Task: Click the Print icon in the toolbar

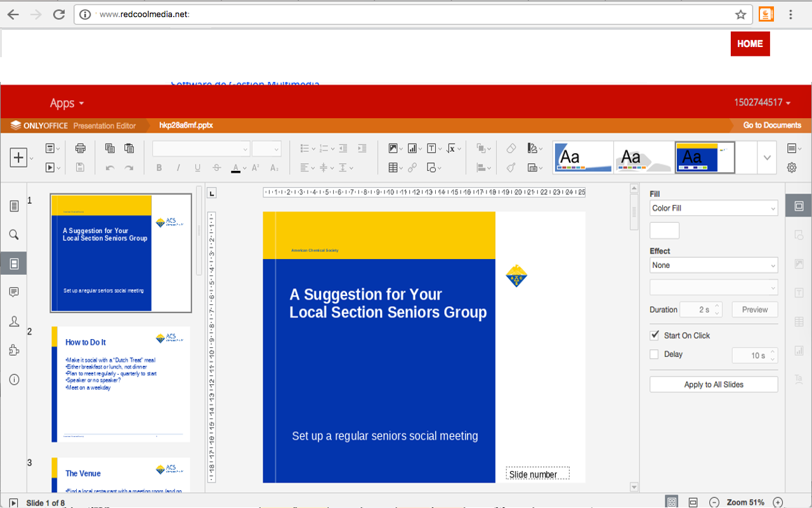Action: click(x=80, y=149)
